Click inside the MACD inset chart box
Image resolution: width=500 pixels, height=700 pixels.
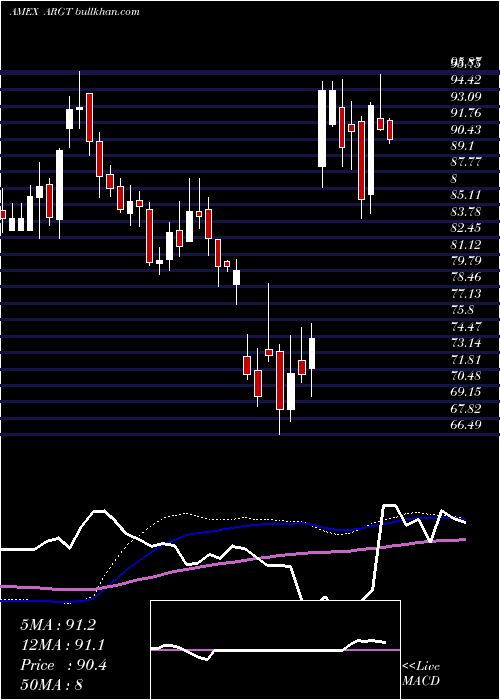[x=275, y=650]
